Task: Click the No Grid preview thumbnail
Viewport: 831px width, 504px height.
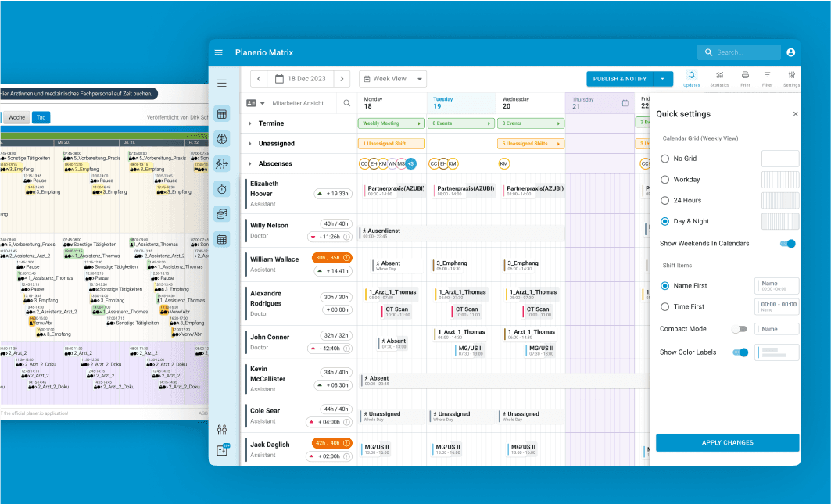Action: pyautogui.click(x=780, y=159)
